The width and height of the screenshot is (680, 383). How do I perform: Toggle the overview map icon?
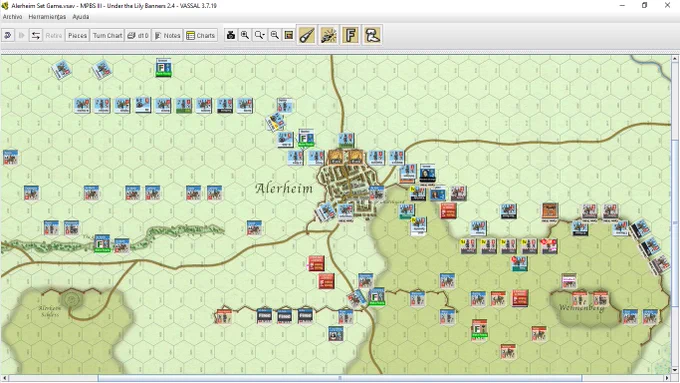point(289,36)
